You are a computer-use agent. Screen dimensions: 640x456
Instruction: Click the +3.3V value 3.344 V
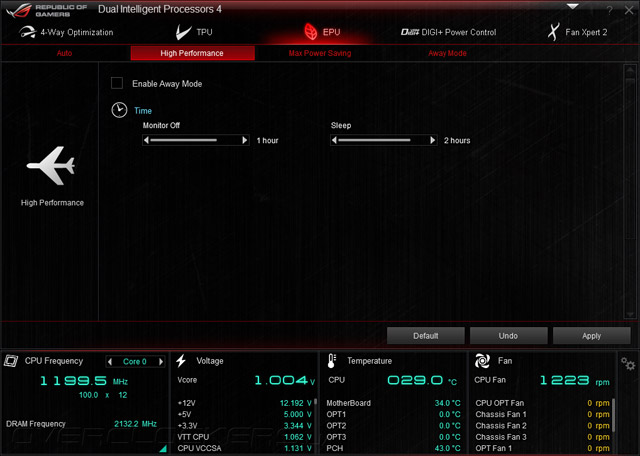pyautogui.click(x=298, y=426)
